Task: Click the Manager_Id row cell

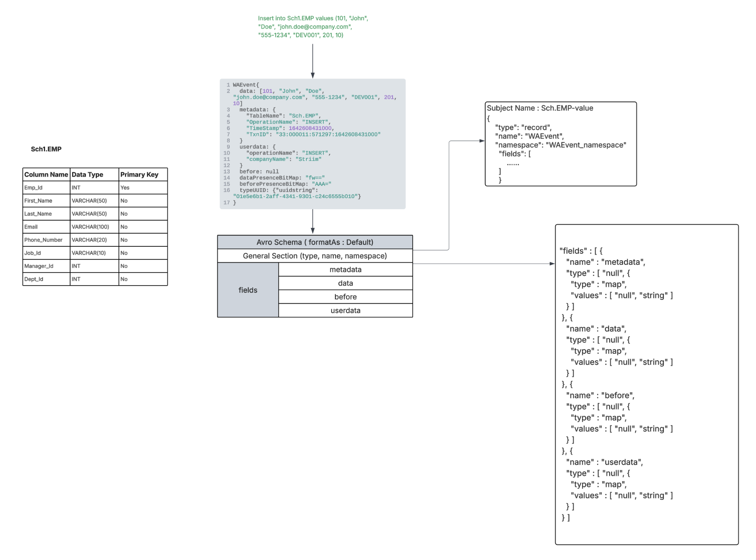Action: pos(46,266)
